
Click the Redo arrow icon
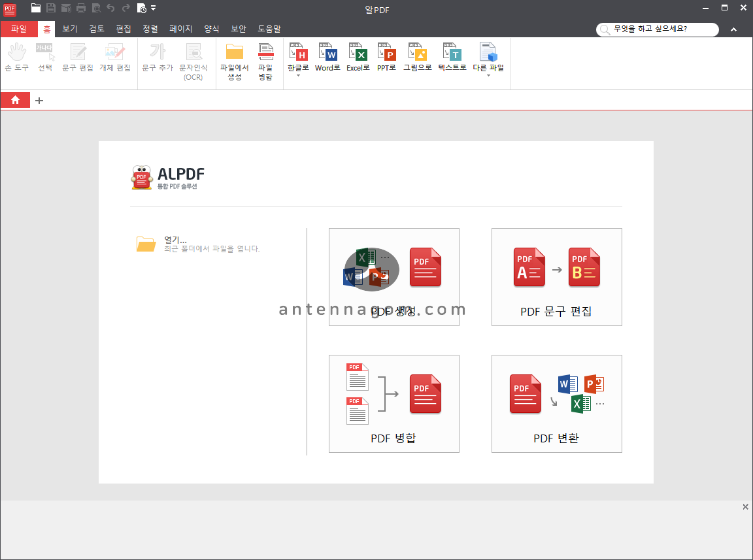point(125,8)
